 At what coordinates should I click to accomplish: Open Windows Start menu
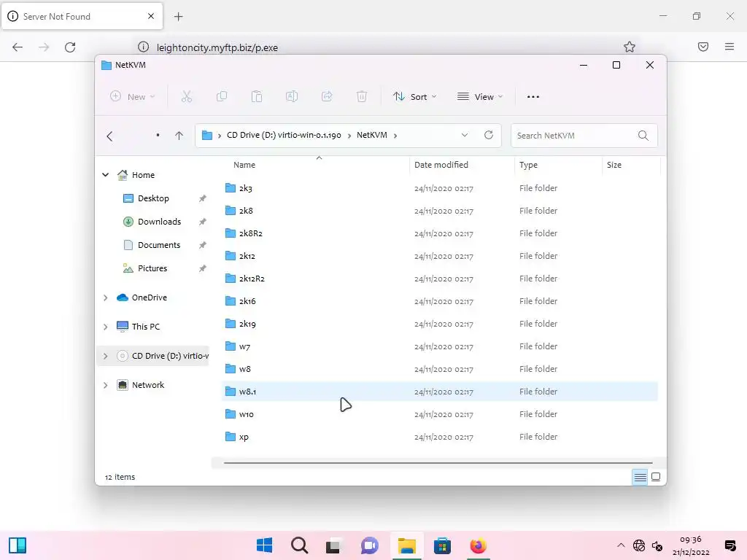click(264, 545)
